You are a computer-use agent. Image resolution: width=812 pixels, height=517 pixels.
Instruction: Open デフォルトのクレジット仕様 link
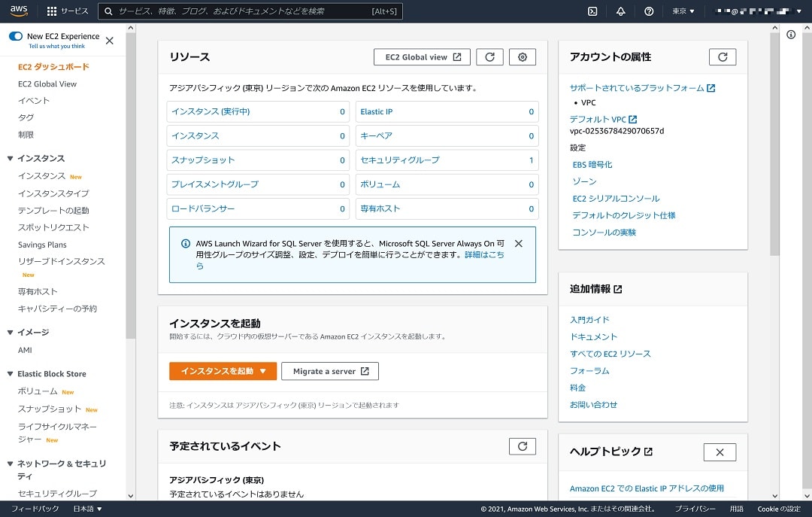pyautogui.click(x=624, y=215)
